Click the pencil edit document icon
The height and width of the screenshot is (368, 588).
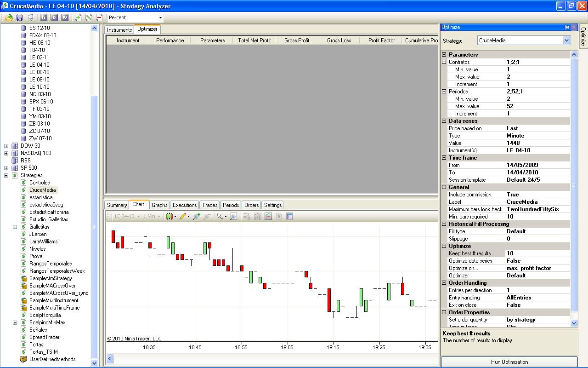coord(89,17)
